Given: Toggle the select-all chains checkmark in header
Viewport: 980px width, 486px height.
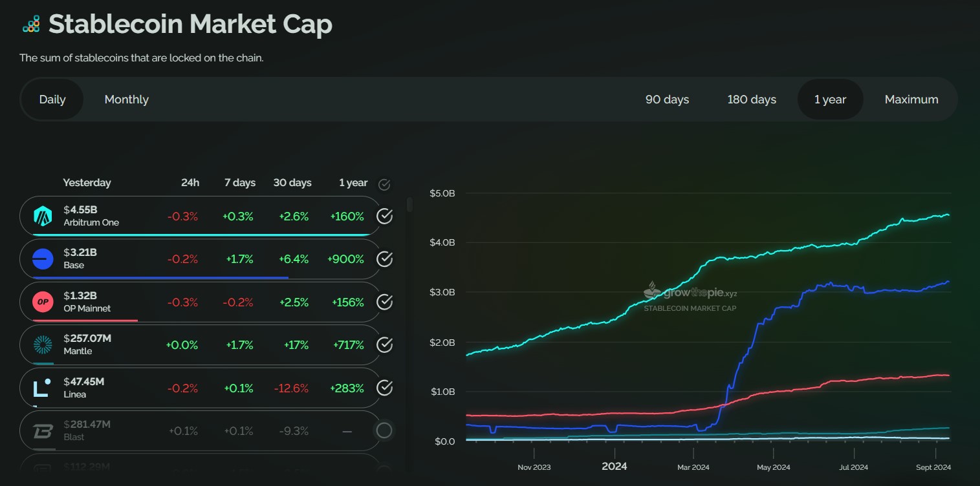Looking at the screenshot, I should 384,185.
